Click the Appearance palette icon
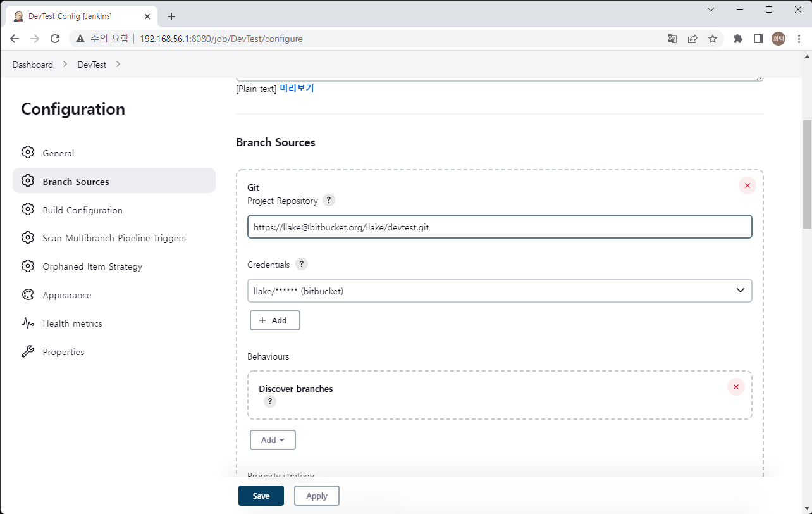Screen dimensions: 812x514 click(27, 295)
